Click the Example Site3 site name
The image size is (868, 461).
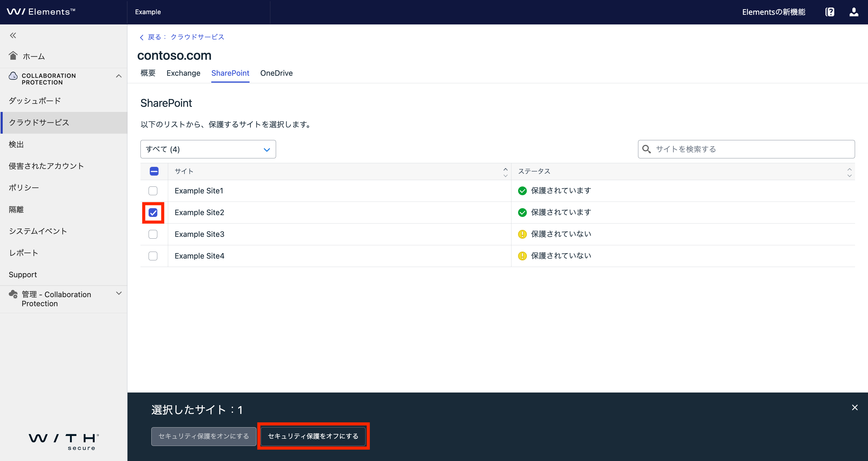coord(199,234)
